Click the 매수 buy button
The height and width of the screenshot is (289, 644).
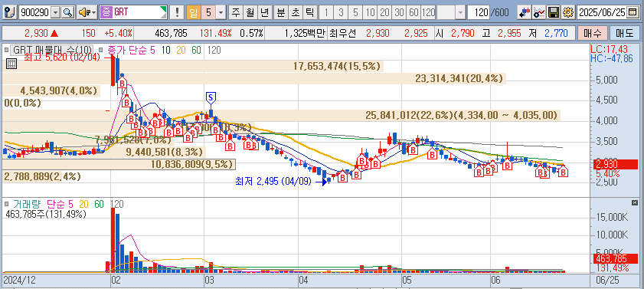[x=592, y=33]
